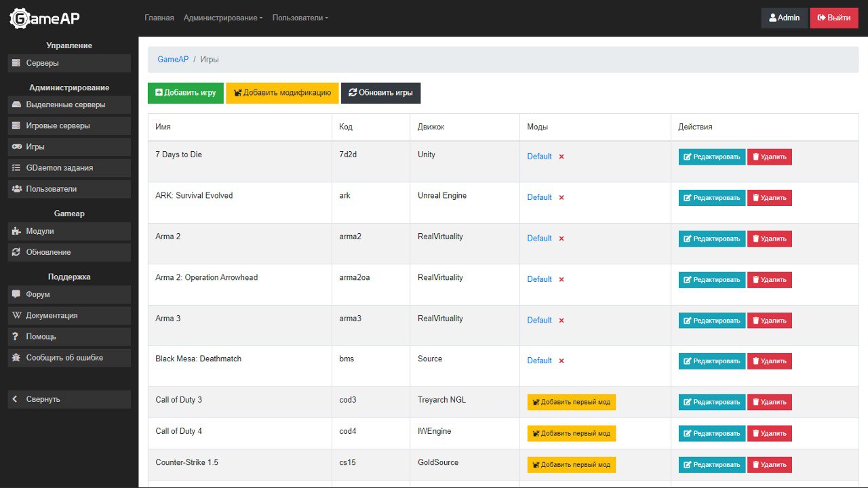This screenshot has width=868, height=488.
Task: Edit Counter-Strike 1.5 game
Action: click(x=712, y=464)
